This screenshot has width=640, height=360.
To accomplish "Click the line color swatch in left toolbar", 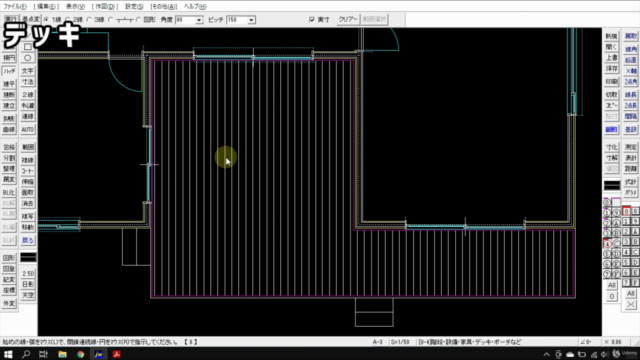I will [28, 257].
